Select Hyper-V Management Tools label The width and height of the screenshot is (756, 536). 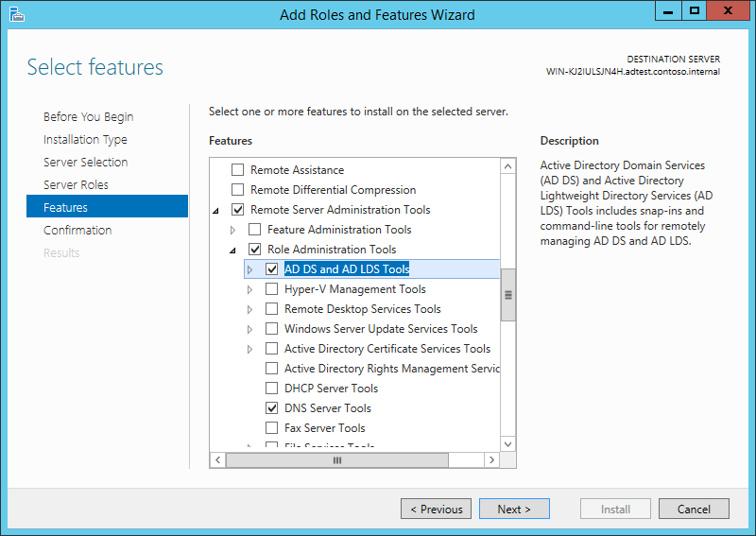[x=355, y=289]
